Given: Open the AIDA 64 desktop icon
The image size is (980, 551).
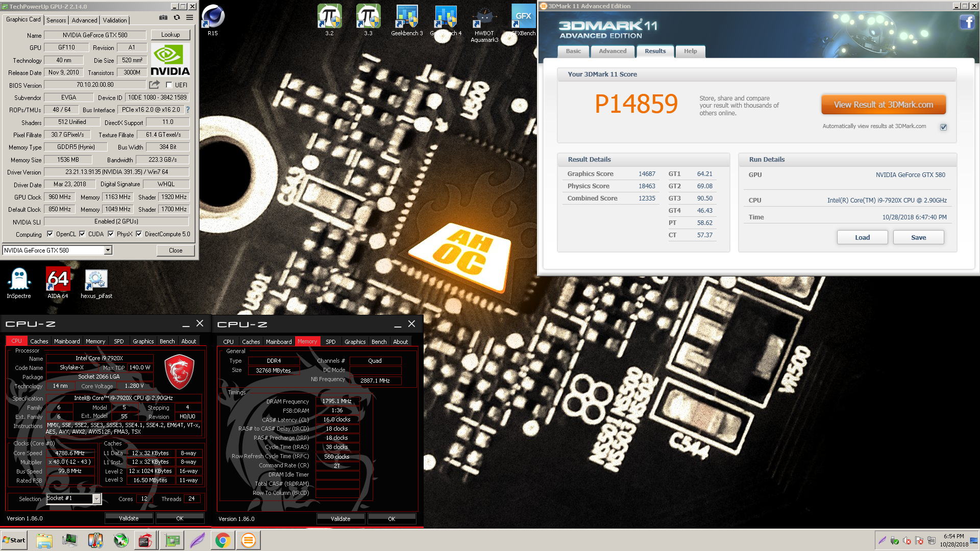Looking at the screenshot, I should coord(58,283).
